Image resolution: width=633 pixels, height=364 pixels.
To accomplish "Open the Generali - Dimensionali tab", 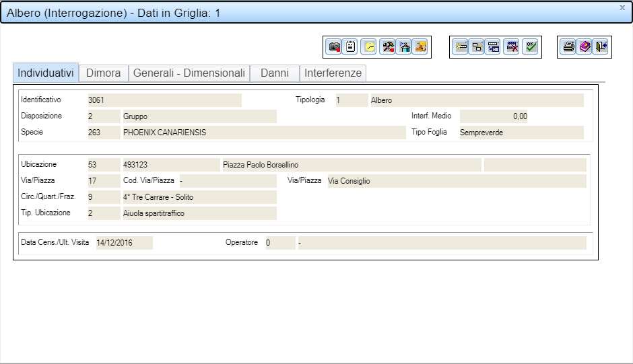I will point(189,73).
